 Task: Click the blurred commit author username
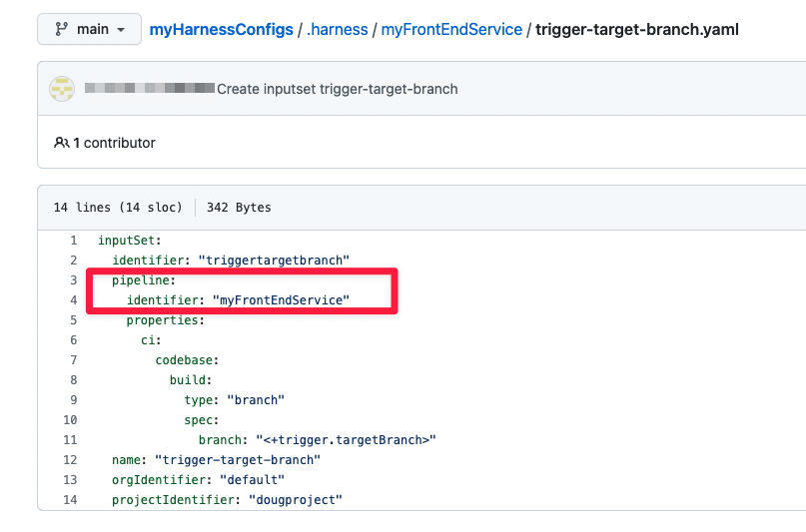point(149,89)
